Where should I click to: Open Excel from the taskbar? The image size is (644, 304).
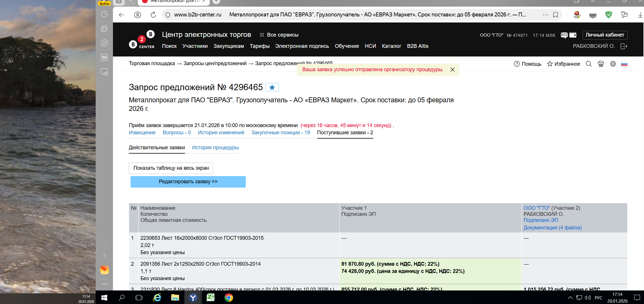(x=211, y=297)
